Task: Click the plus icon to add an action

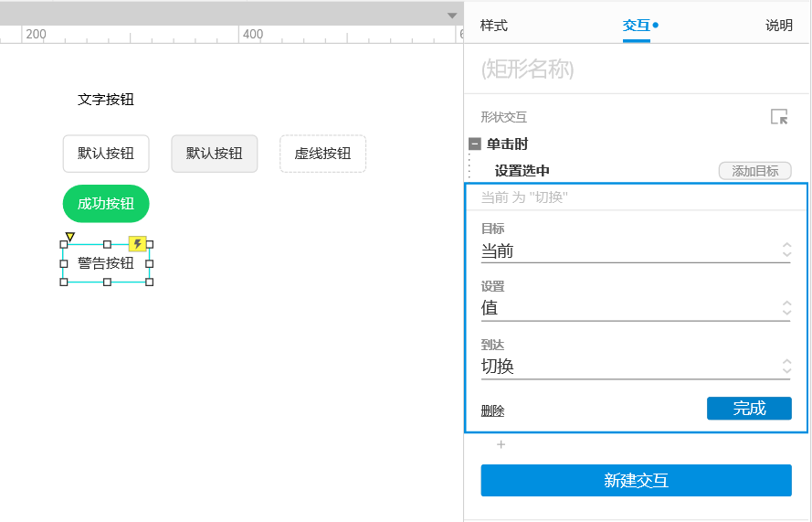Action: point(501,444)
